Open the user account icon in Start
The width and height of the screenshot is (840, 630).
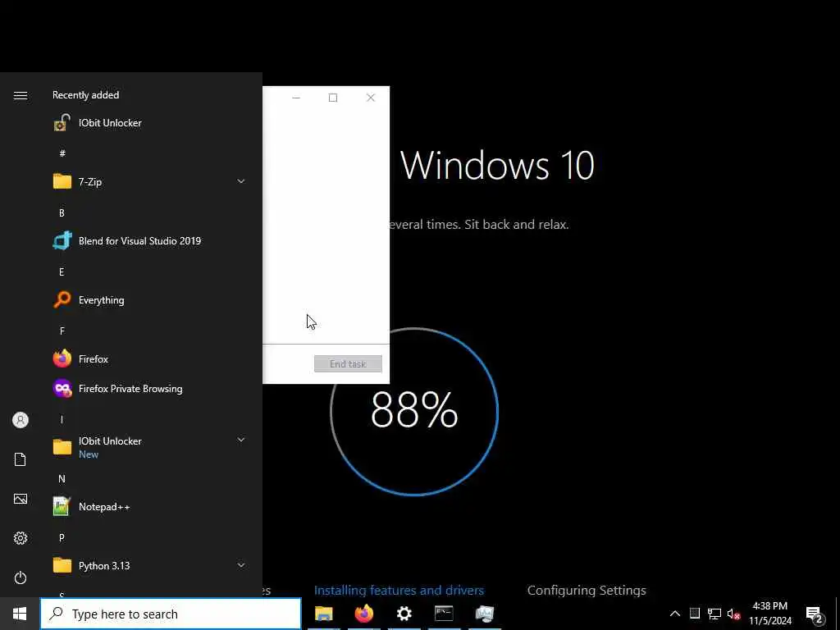tap(21, 420)
